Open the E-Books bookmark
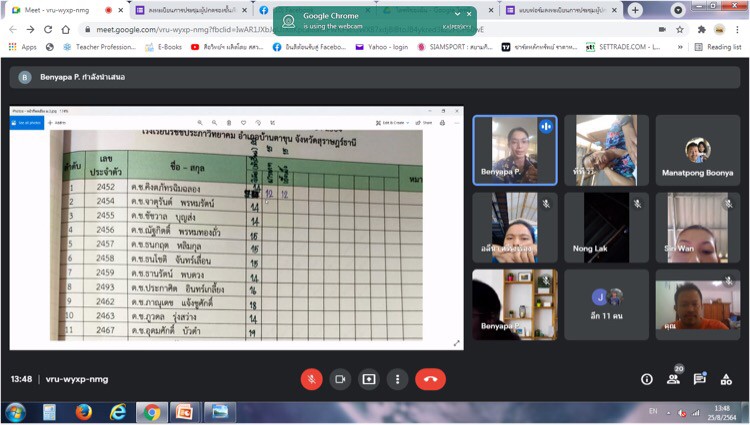Viewport: 750px width, 425px height. [x=163, y=47]
